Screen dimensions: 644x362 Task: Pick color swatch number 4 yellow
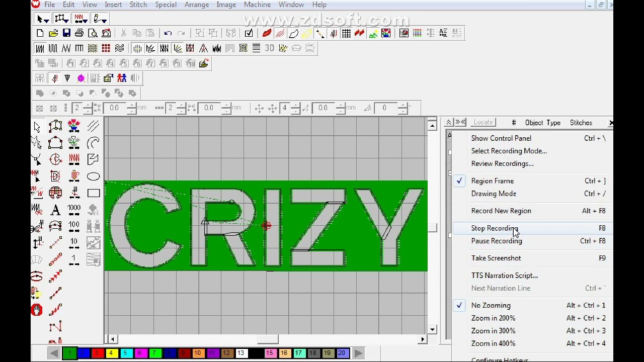(x=111, y=353)
